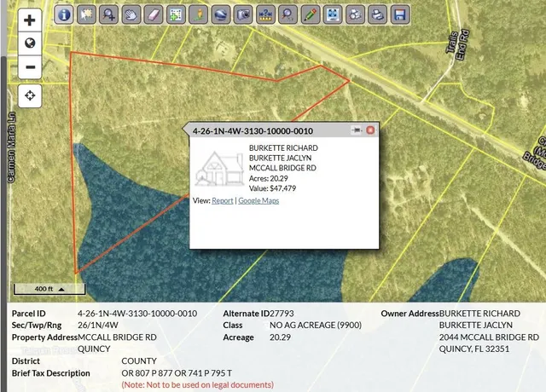Close the parcel info popup

pyautogui.click(x=370, y=131)
